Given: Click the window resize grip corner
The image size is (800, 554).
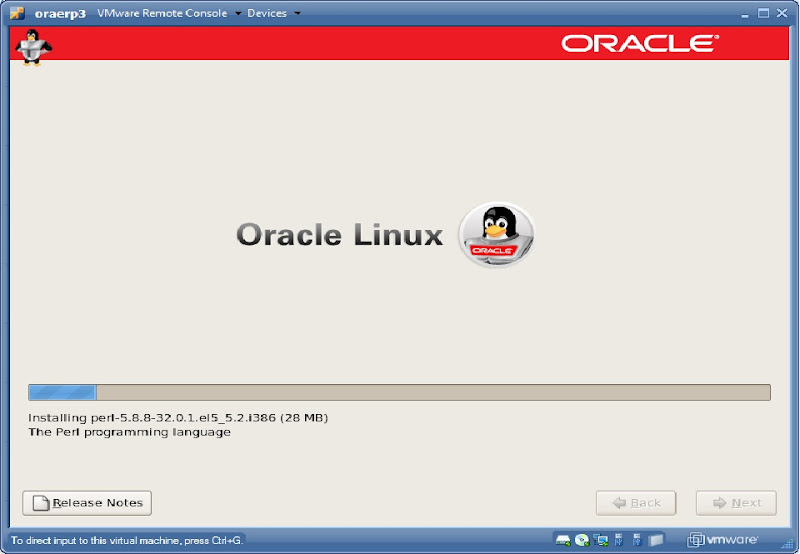Looking at the screenshot, I should tap(788, 544).
